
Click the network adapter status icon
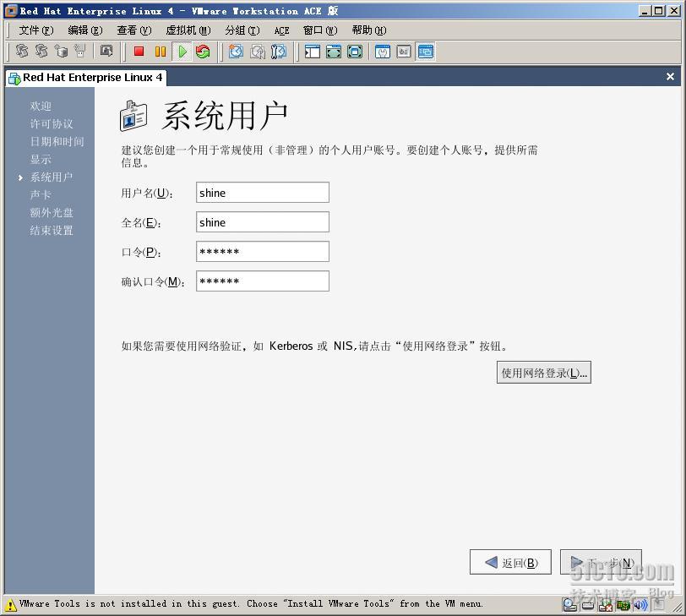click(x=623, y=606)
